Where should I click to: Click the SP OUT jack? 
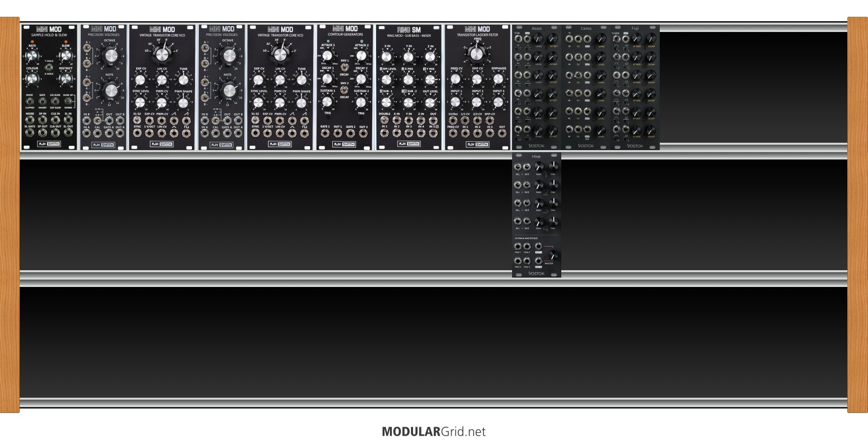click(42, 133)
